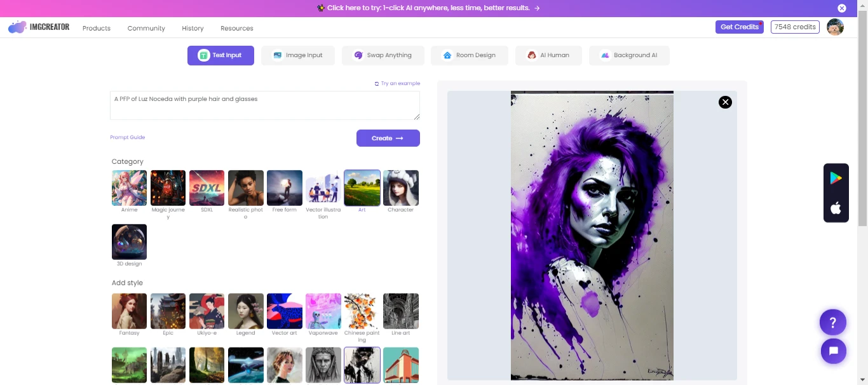Open the Apple App Store icon
The width and height of the screenshot is (868, 385).
(836, 208)
